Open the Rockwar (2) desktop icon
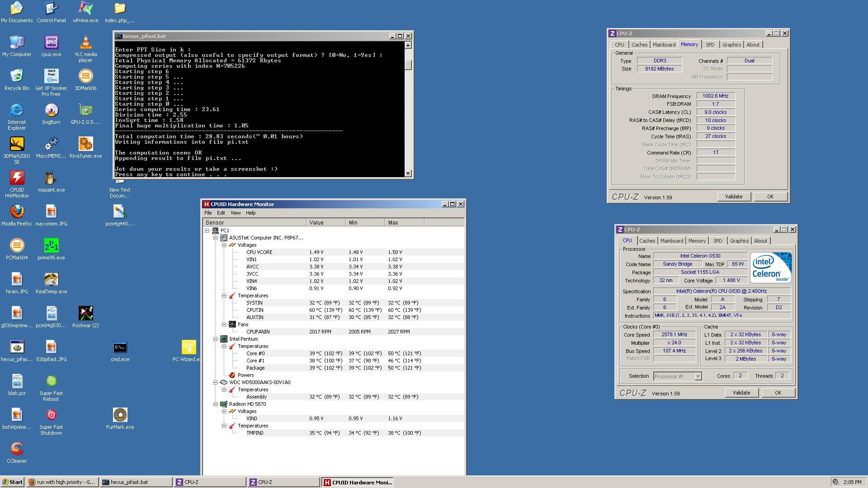868x488 pixels. [x=85, y=317]
